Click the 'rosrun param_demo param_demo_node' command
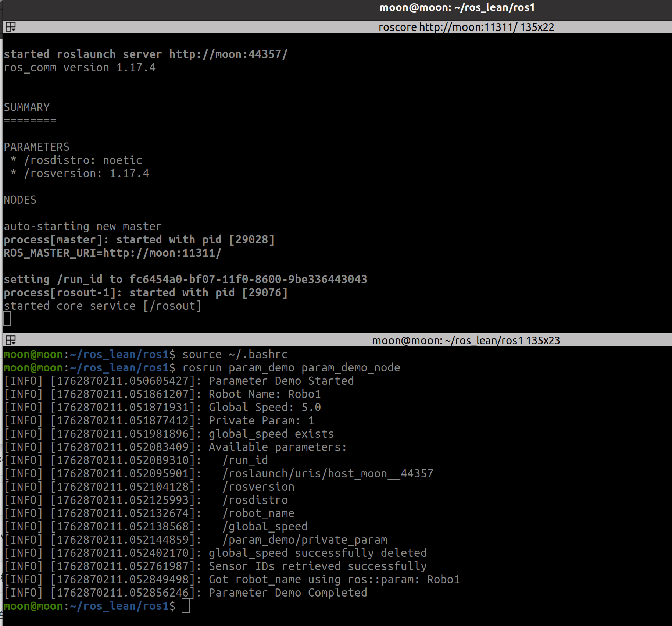The image size is (672, 626). click(291, 368)
